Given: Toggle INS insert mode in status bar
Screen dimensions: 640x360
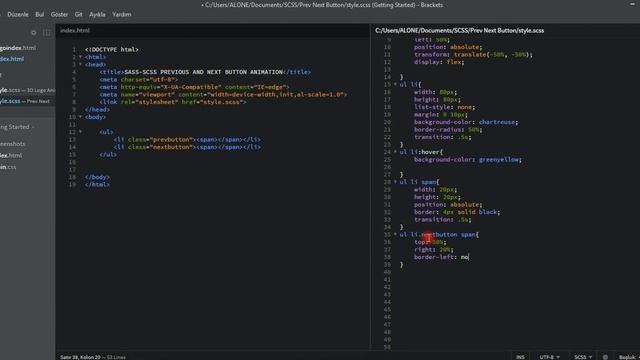Looking at the screenshot, I should point(520,357).
